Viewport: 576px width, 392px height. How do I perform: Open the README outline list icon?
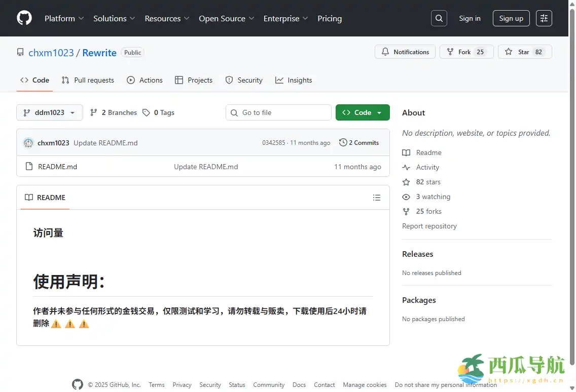click(377, 198)
